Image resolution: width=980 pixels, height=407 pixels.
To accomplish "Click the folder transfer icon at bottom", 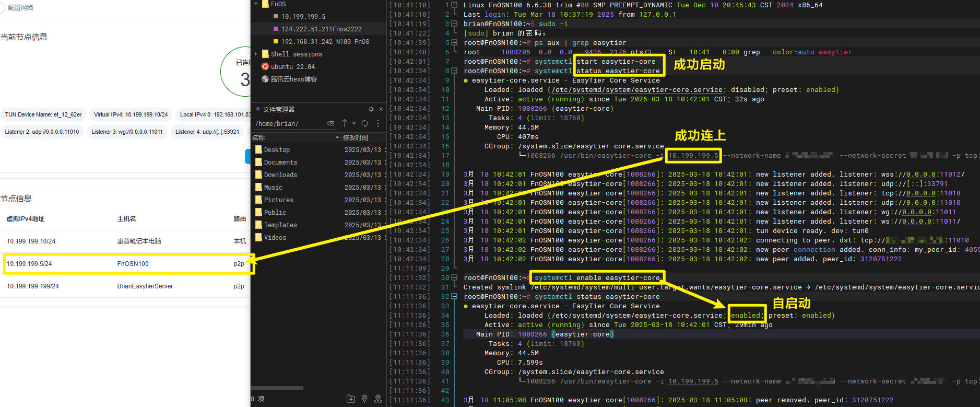I will point(351,399).
